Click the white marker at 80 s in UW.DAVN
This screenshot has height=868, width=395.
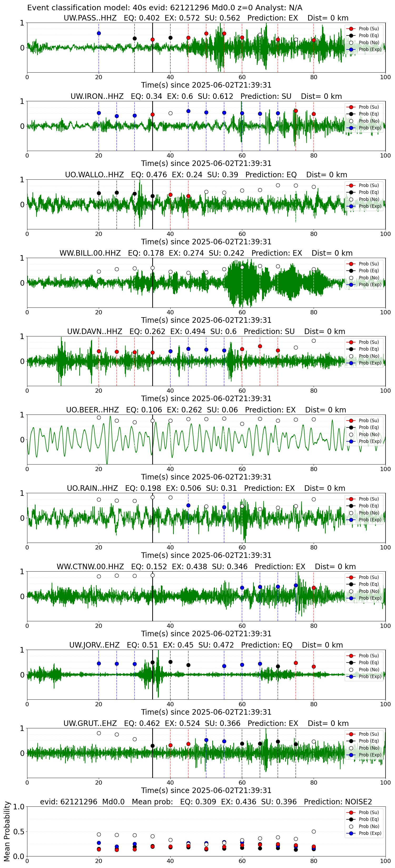[x=314, y=341]
